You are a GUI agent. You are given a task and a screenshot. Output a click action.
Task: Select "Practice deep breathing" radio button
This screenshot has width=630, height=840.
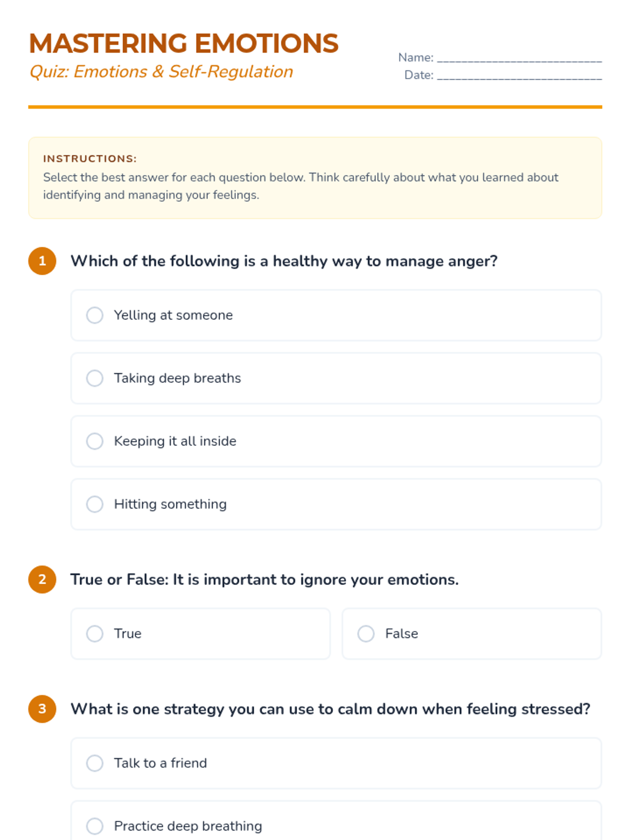pos(95,826)
